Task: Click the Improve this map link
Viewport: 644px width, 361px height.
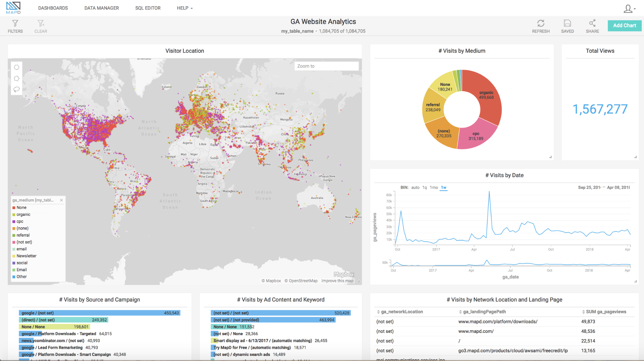Action: tap(337, 281)
